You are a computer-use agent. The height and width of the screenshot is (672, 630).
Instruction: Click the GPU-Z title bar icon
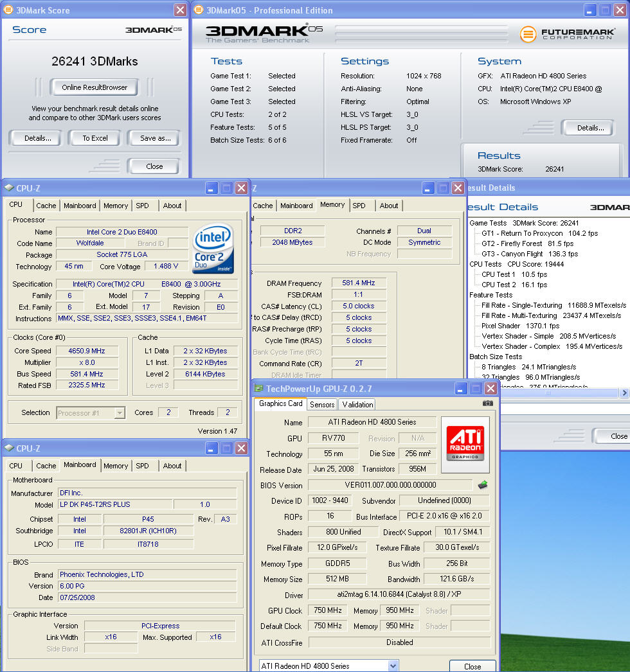click(258, 388)
